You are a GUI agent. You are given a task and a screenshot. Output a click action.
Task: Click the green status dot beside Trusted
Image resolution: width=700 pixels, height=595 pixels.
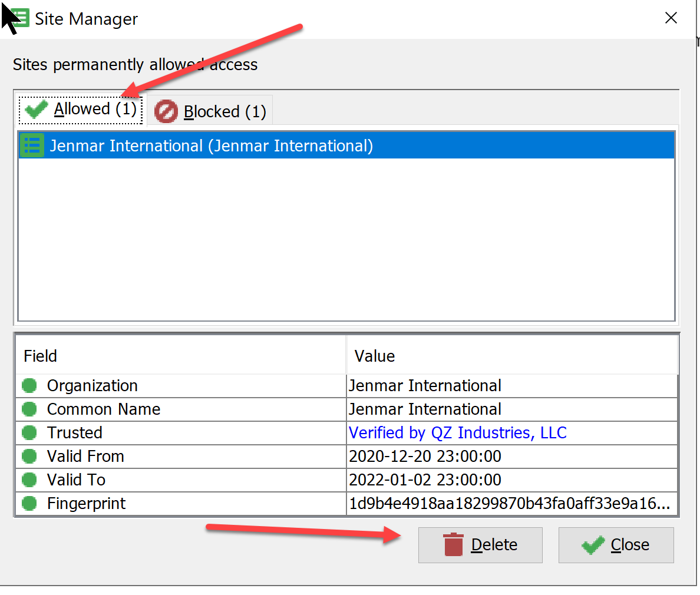(29, 433)
